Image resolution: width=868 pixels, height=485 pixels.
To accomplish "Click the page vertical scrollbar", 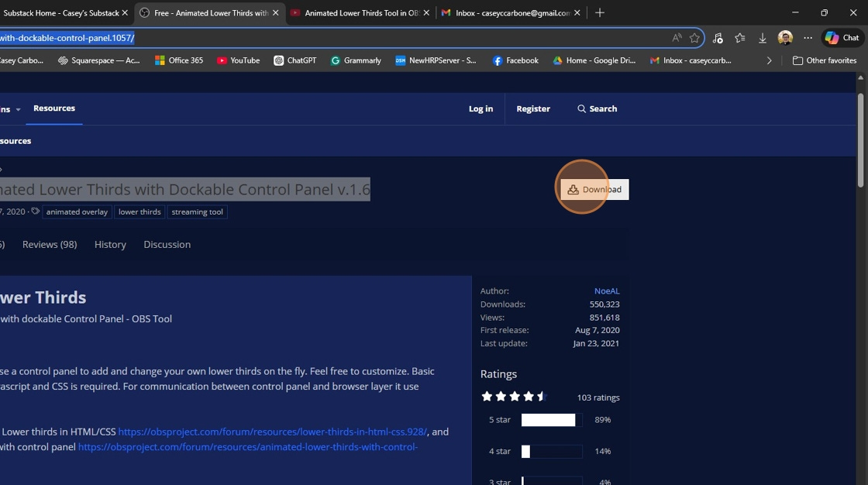I will (x=860, y=143).
